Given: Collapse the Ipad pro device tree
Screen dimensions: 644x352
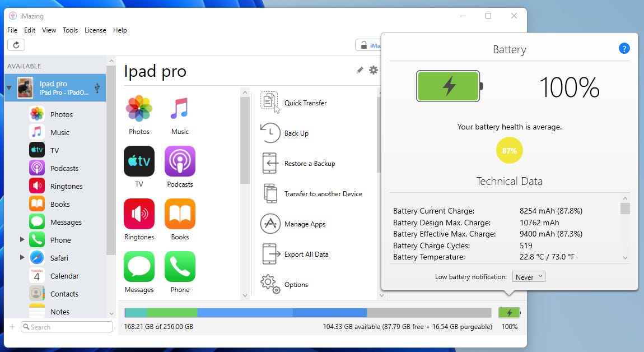Looking at the screenshot, I should coord(9,88).
